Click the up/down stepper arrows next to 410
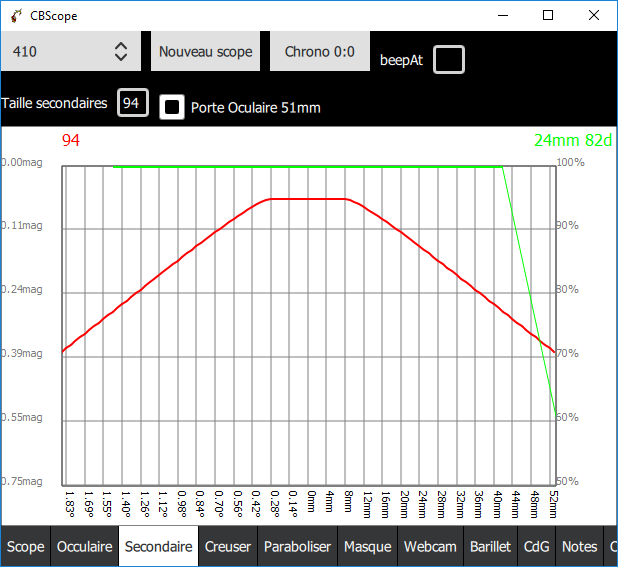The height and width of the screenshot is (567, 618). (x=121, y=52)
